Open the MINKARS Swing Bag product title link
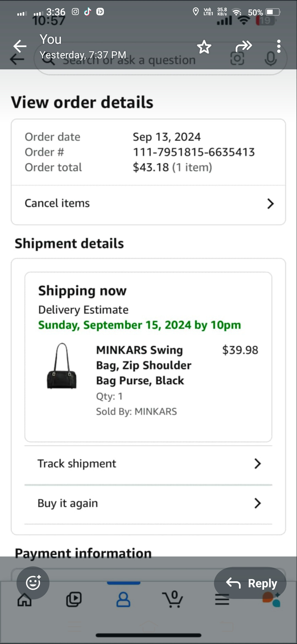 (x=144, y=365)
